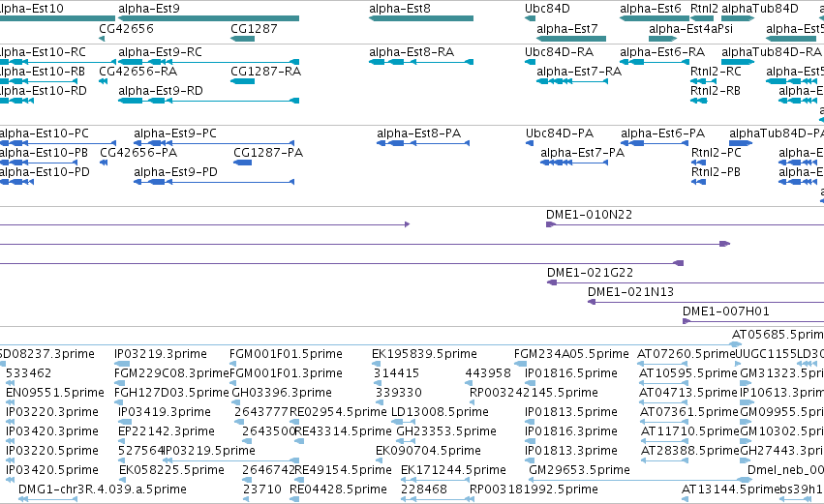Open the alpha-Est6 gene label
824x504 pixels.
(x=650, y=9)
